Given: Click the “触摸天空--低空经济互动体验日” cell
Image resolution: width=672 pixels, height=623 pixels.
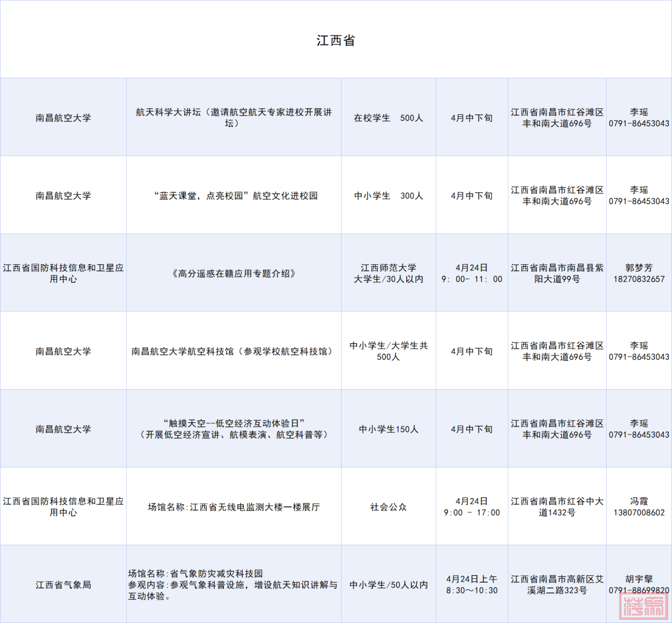Looking at the screenshot, I should (234, 429).
